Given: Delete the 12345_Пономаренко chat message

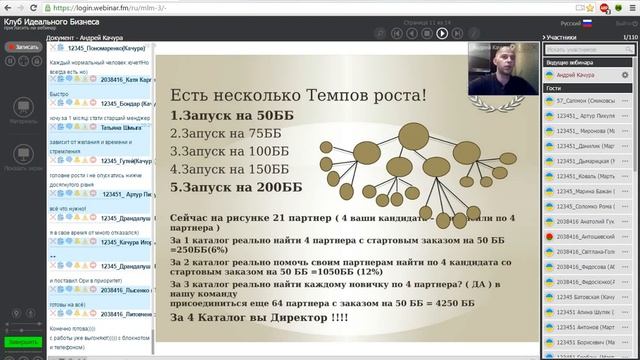Looking at the screenshot, I should (53, 48).
